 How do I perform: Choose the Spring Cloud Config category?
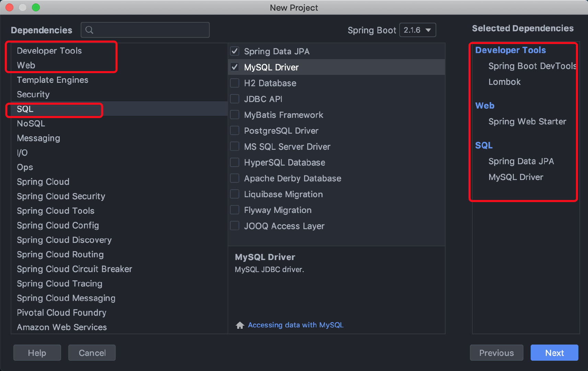click(x=58, y=225)
